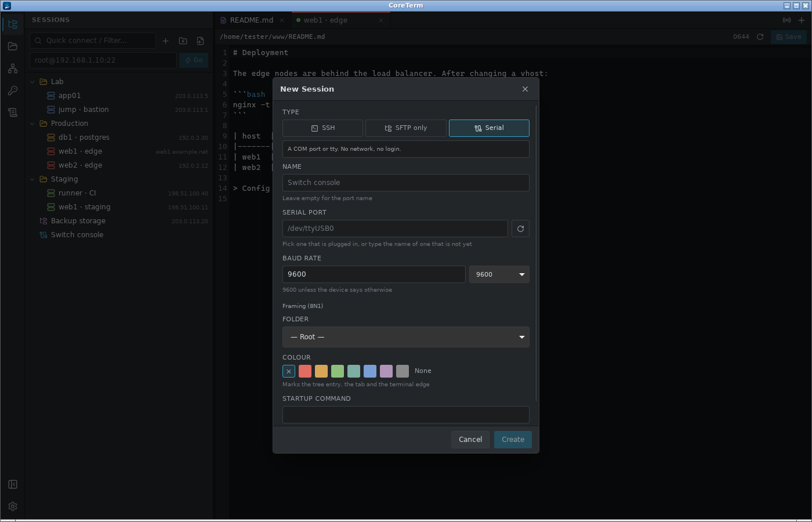Open the network tunnels icon in the sidebar

point(13,68)
